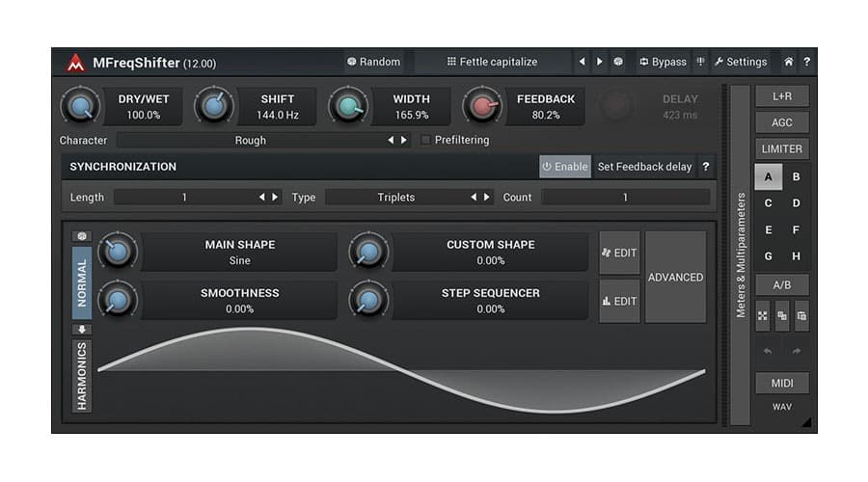Toggle the Bypass button
Screen dimensions: 868x482
tap(664, 62)
